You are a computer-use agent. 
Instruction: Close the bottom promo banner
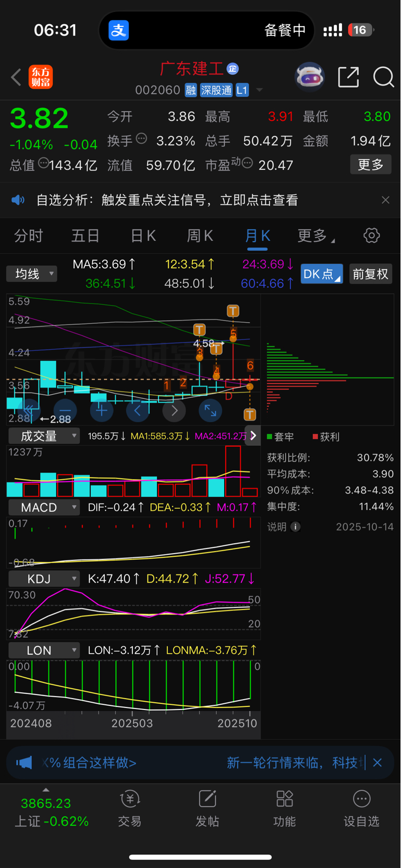pyautogui.click(x=378, y=763)
